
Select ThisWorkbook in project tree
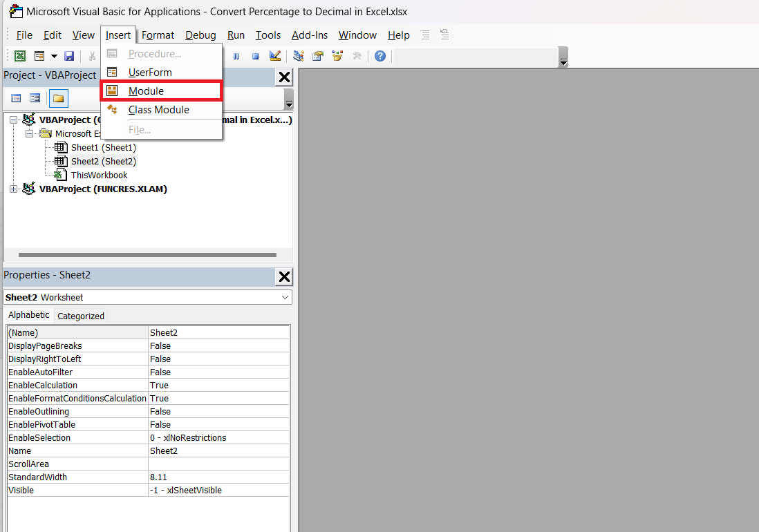click(x=100, y=175)
